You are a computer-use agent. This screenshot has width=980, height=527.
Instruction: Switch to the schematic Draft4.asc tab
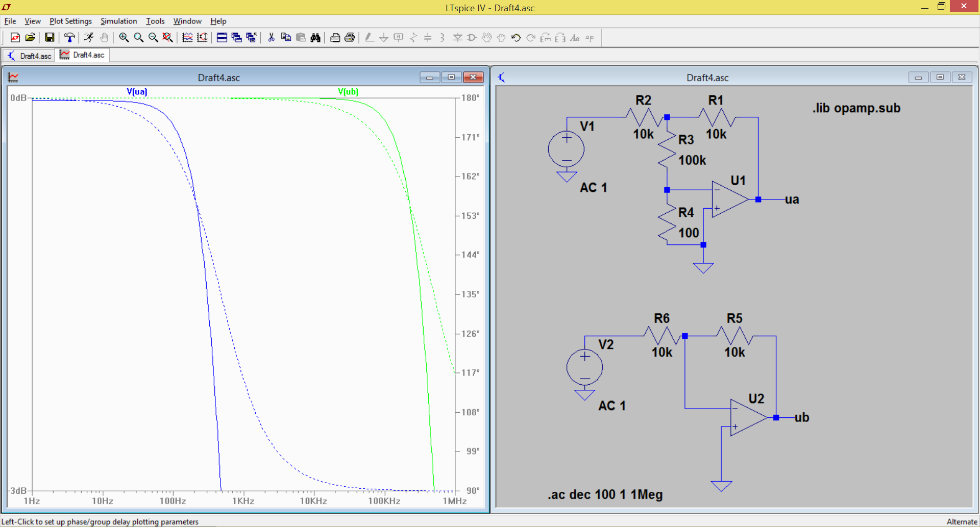pos(30,56)
